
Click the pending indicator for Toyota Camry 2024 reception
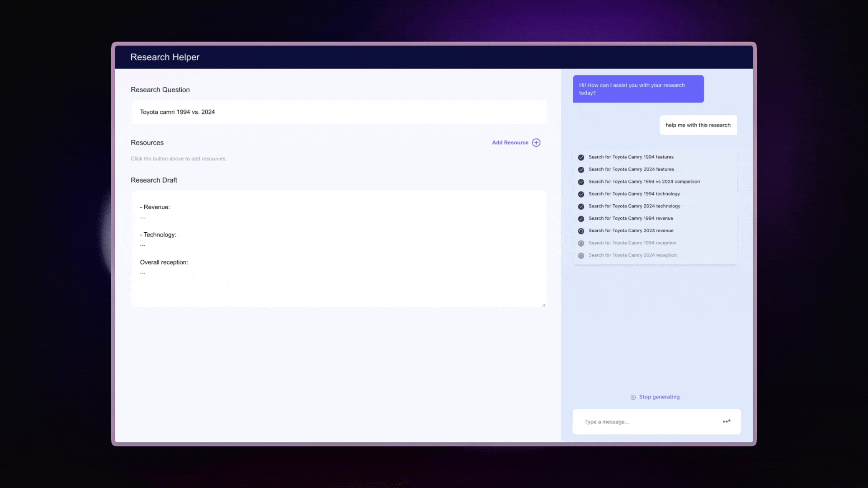pyautogui.click(x=580, y=255)
